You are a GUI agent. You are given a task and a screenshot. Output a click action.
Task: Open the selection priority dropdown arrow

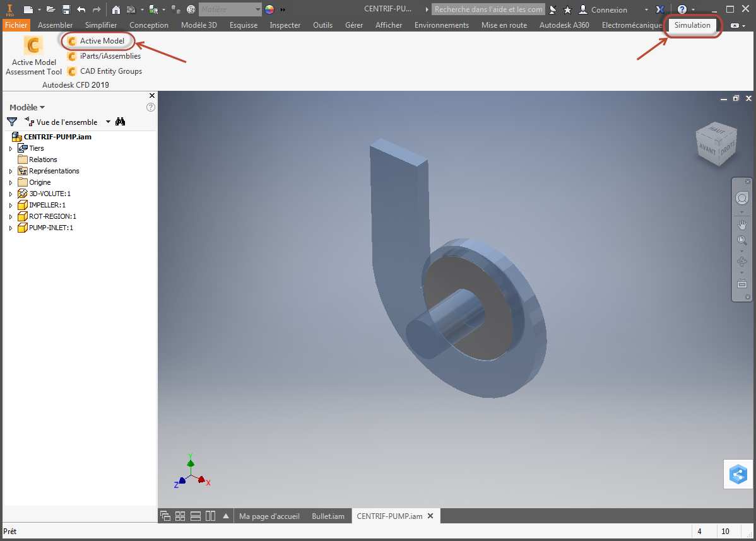[x=164, y=9]
